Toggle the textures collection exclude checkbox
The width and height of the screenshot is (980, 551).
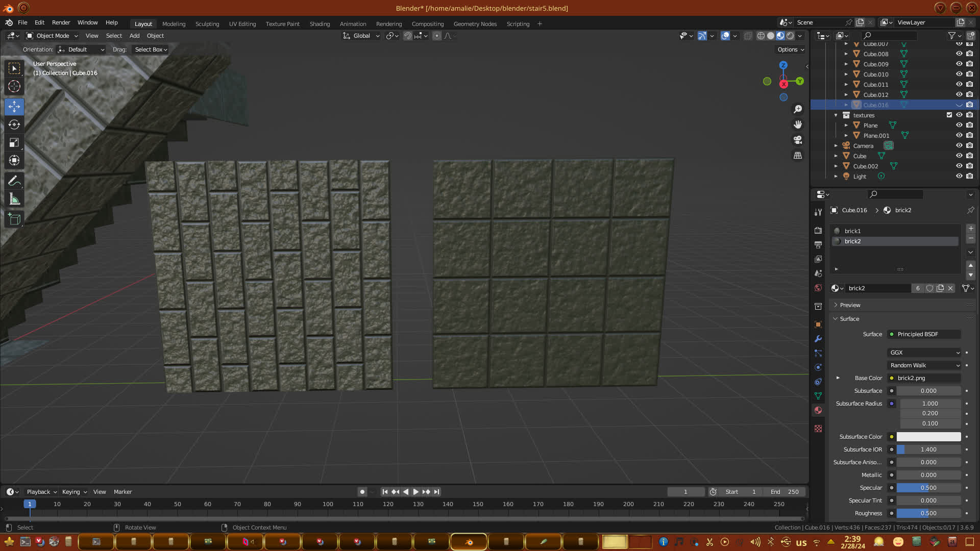click(x=949, y=115)
